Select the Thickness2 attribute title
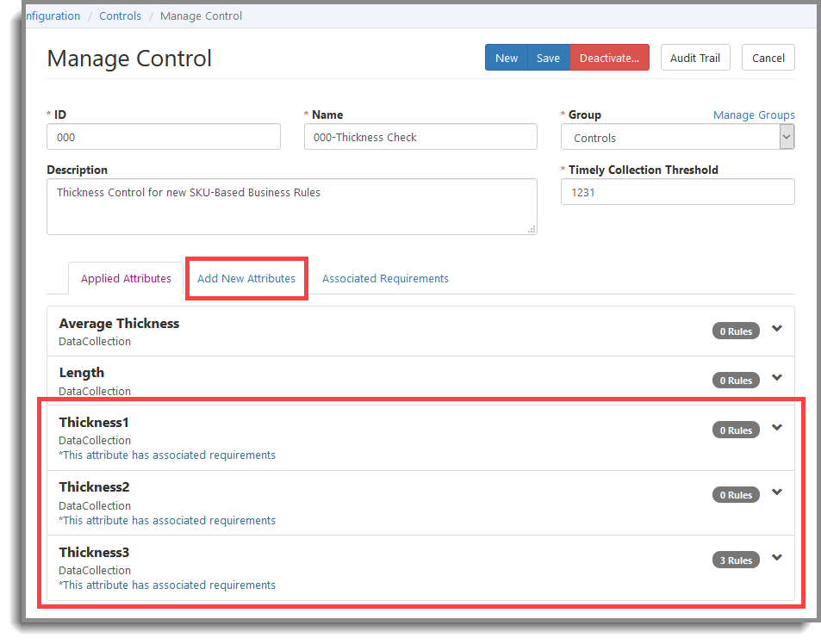This screenshot has width=821, height=644. (94, 487)
